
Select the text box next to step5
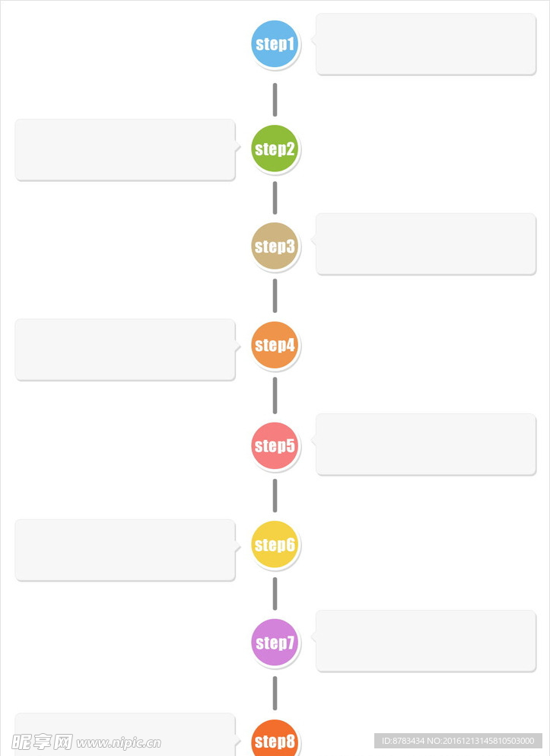[426, 444]
